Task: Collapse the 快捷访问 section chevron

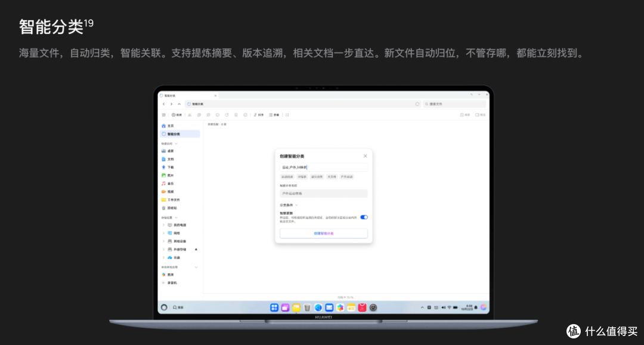Action: (176, 143)
